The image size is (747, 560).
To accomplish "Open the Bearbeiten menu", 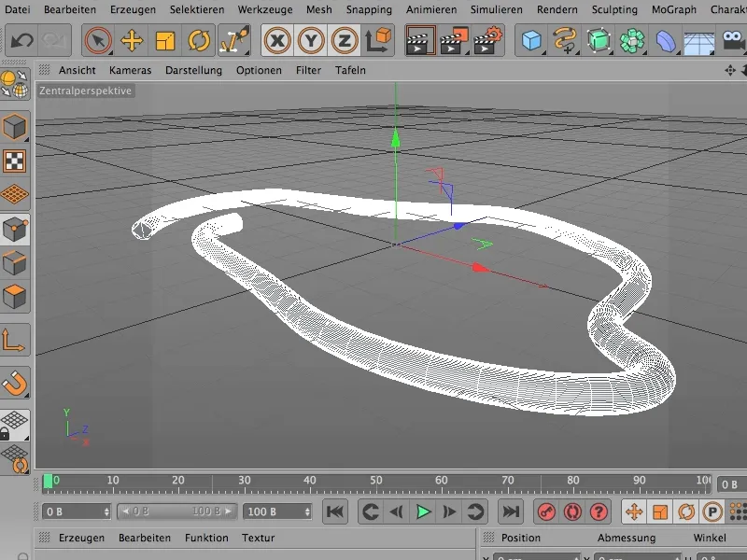I will [69, 9].
